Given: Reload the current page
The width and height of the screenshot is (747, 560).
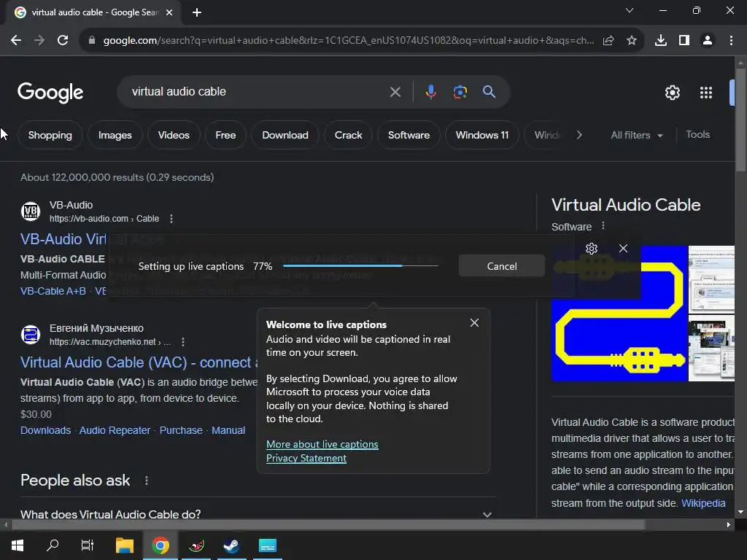Looking at the screenshot, I should [x=63, y=41].
